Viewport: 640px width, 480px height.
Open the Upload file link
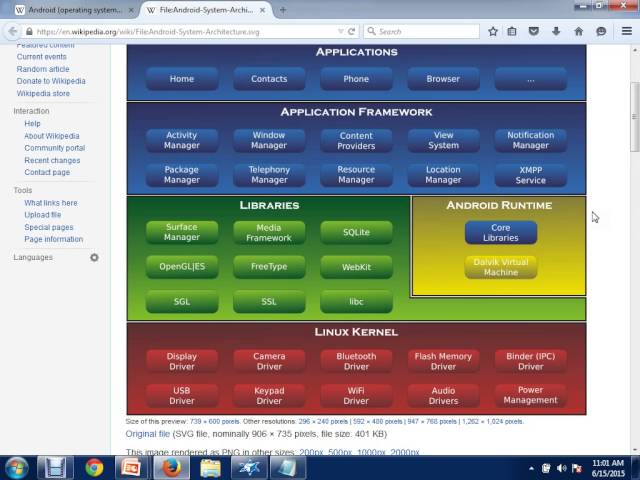click(x=42, y=215)
